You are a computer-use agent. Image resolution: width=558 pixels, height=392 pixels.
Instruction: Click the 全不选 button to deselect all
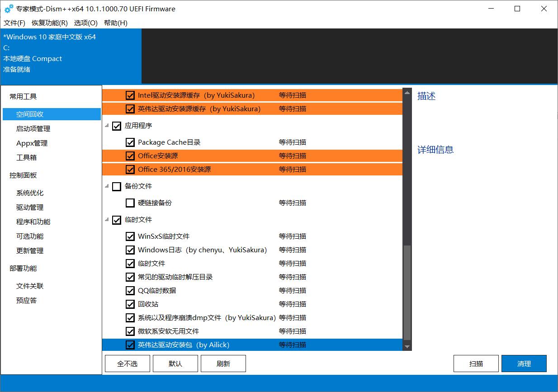click(127, 363)
